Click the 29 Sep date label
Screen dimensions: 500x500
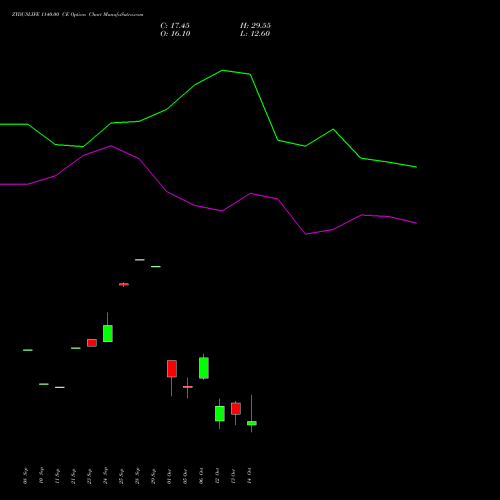click(x=153, y=476)
